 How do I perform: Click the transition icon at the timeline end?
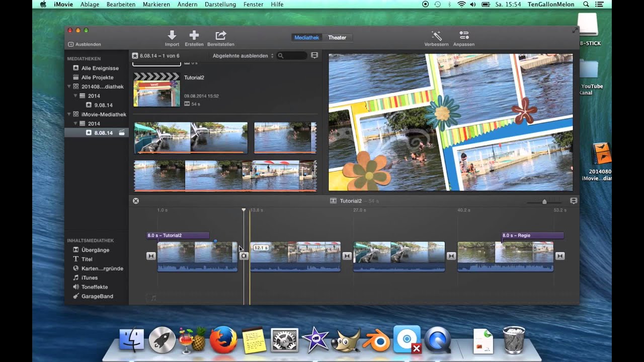[x=560, y=256]
